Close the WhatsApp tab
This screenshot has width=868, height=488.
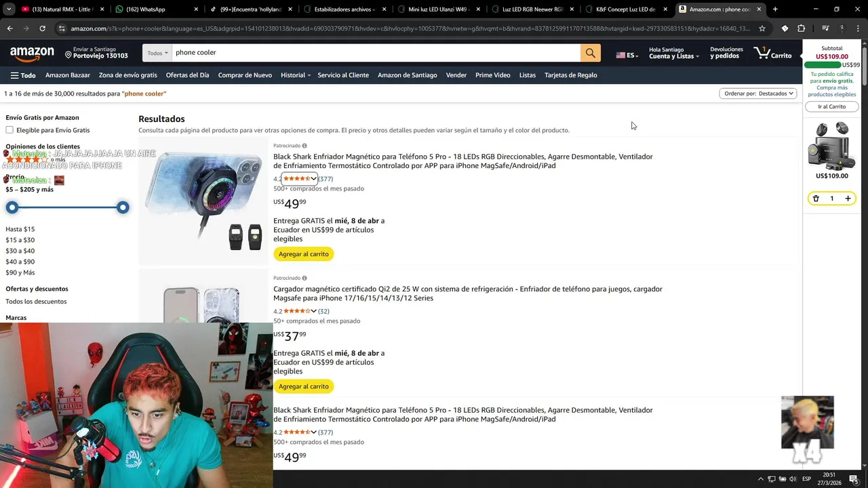click(x=196, y=9)
